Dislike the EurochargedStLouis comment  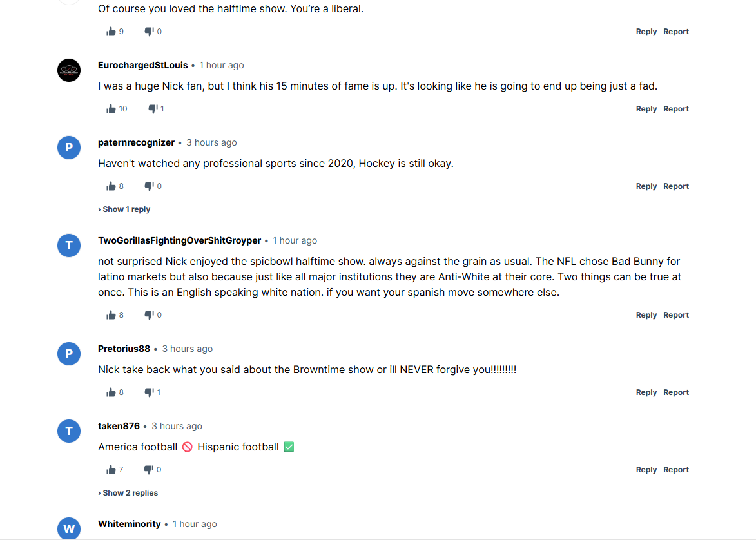pos(153,109)
